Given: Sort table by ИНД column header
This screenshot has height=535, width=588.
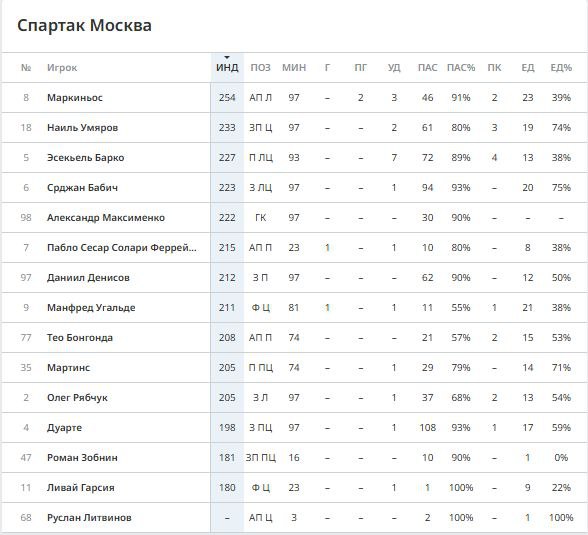Looking at the screenshot, I should tap(227, 67).
